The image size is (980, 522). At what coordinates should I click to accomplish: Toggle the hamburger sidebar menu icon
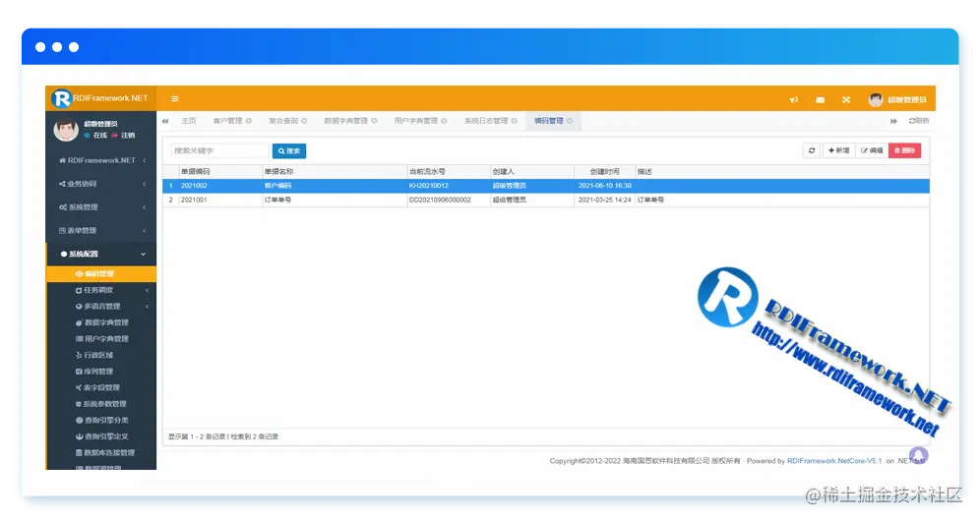(x=175, y=98)
